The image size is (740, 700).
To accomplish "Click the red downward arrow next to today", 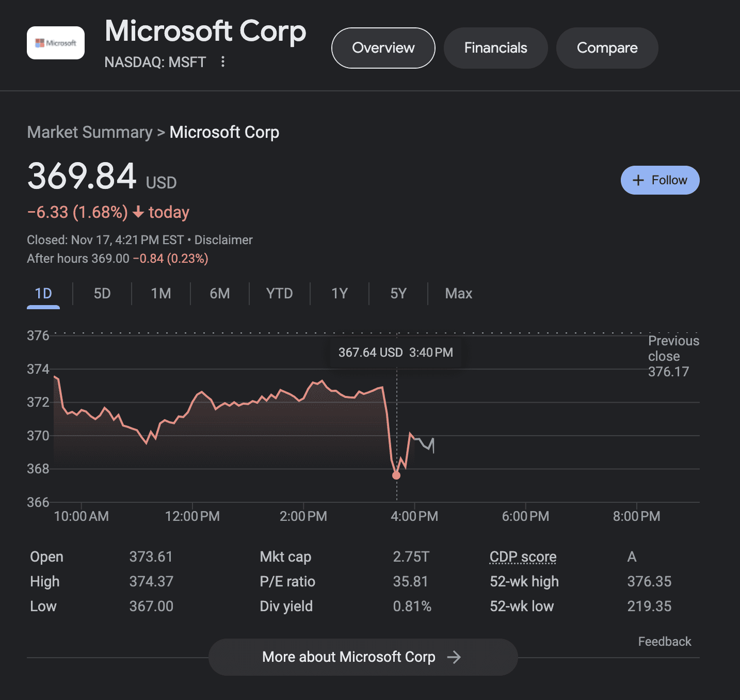I will point(137,212).
